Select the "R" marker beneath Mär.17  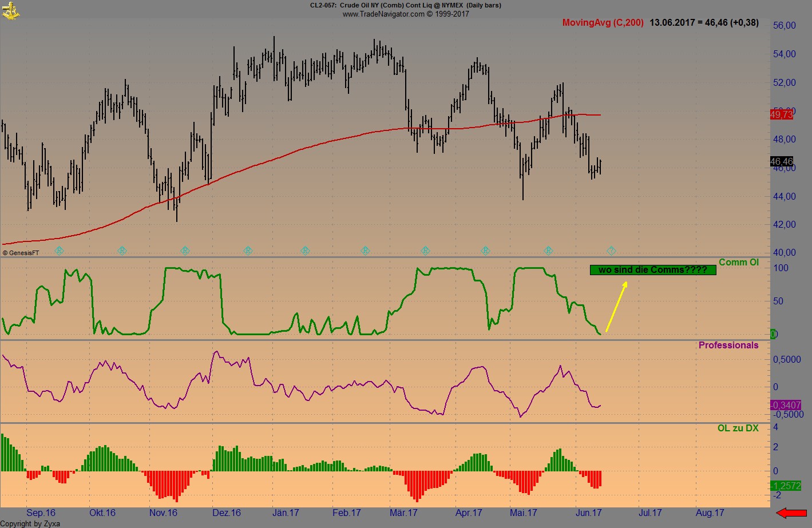click(x=425, y=251)
